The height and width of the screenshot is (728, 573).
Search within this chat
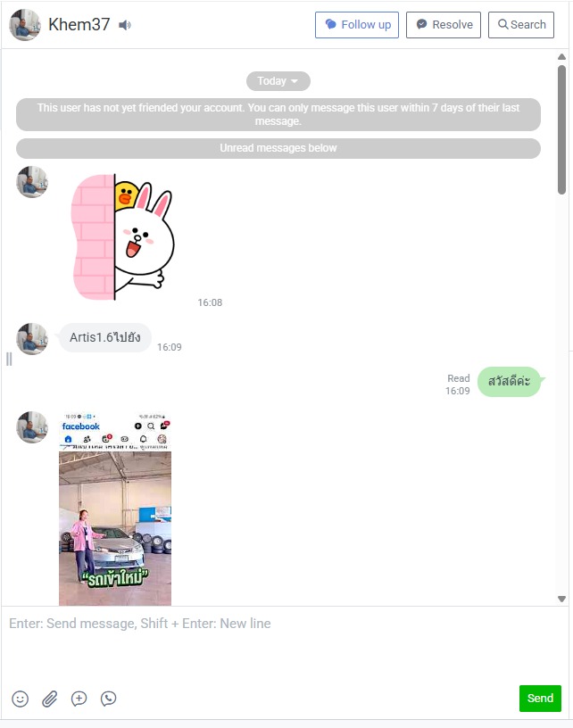click(x=521, y=25)
